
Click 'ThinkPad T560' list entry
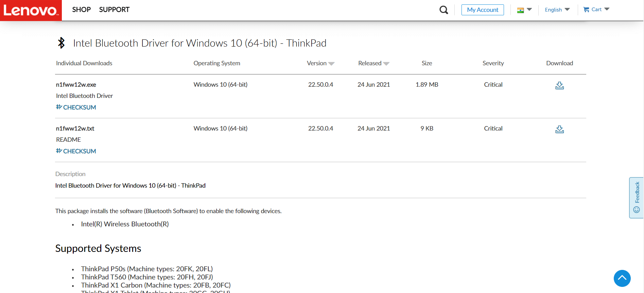[x=147, y=277]
